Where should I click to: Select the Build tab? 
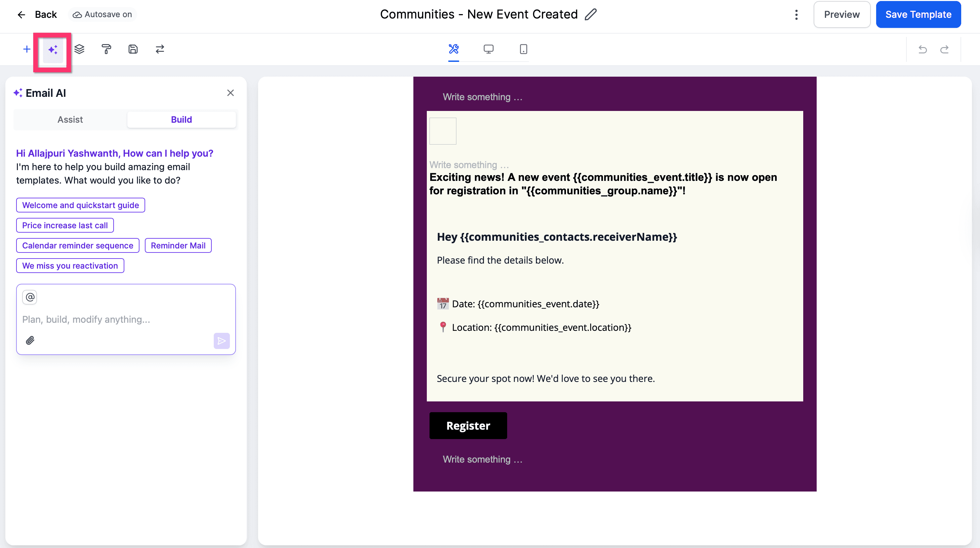tap(181, 119)
